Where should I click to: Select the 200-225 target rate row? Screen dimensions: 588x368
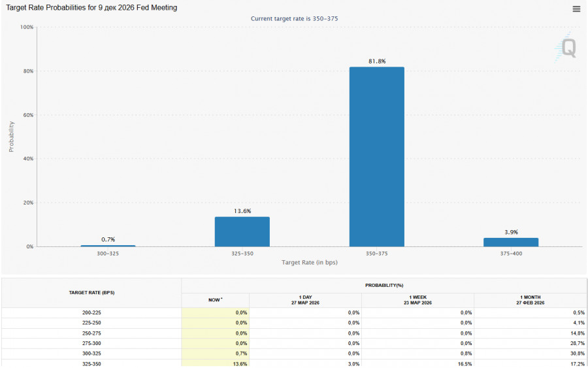pos(91,312)
